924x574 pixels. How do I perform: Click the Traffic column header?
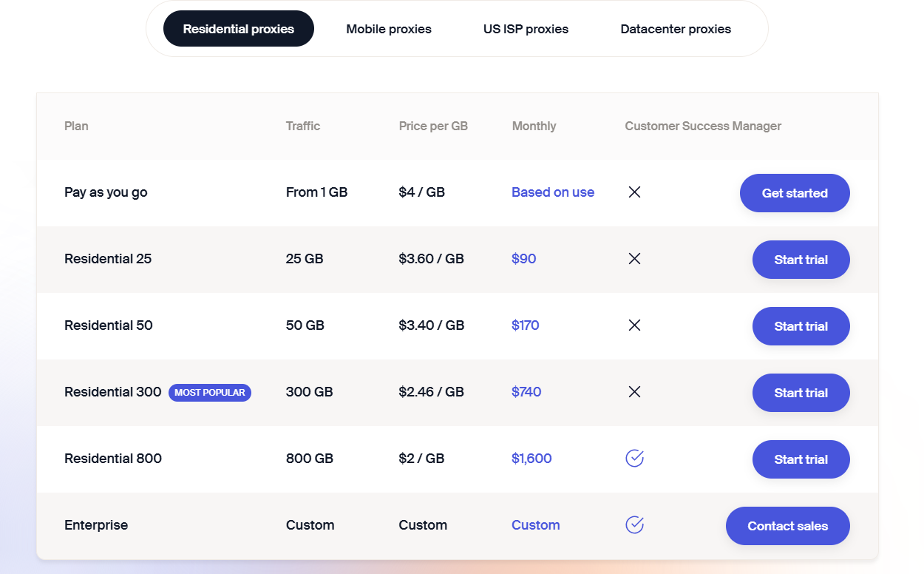(x=303, y=126)
